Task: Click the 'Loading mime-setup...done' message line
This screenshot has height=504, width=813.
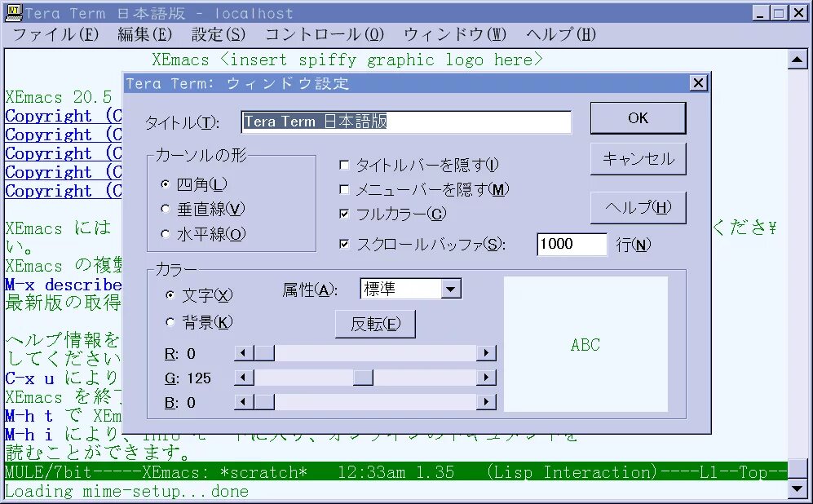Action: (127, 491)
